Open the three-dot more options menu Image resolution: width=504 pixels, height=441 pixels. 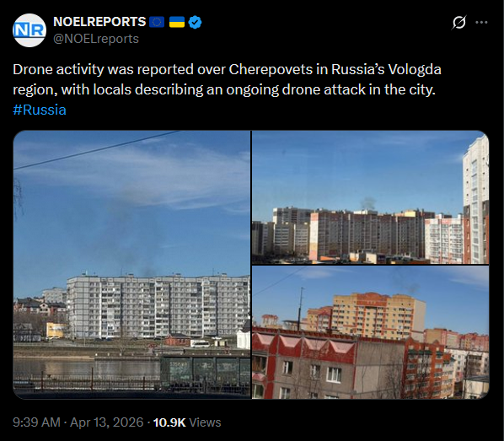pos(481,22)
